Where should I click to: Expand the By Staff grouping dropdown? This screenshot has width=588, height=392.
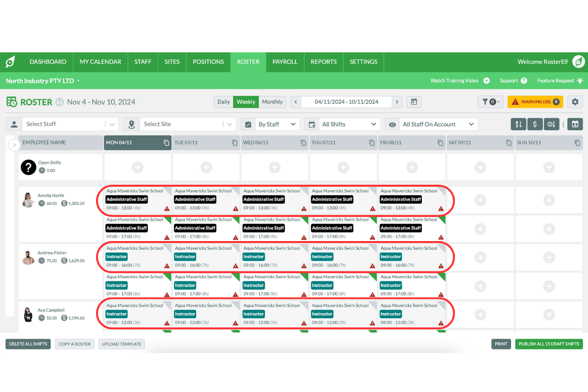tap(277, 124)
